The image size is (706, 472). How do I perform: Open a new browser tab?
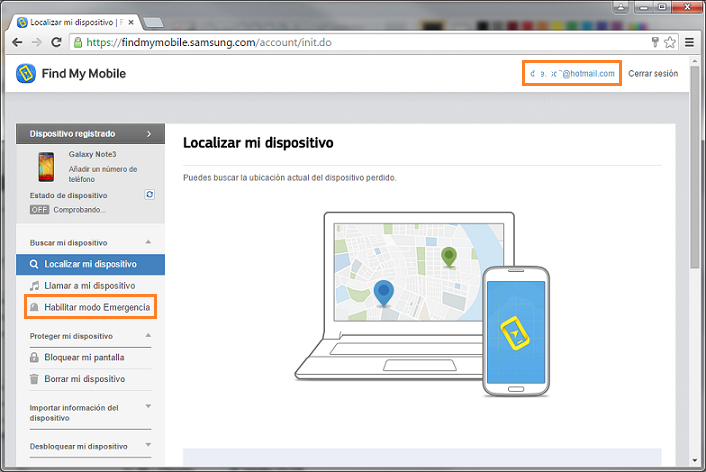(x=153, y=23)
